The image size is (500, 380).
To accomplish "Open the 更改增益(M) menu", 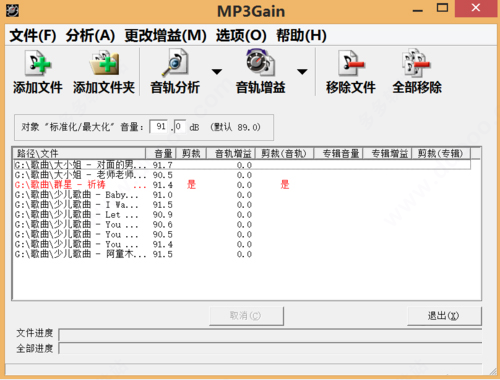I will (x=165, y=35).
